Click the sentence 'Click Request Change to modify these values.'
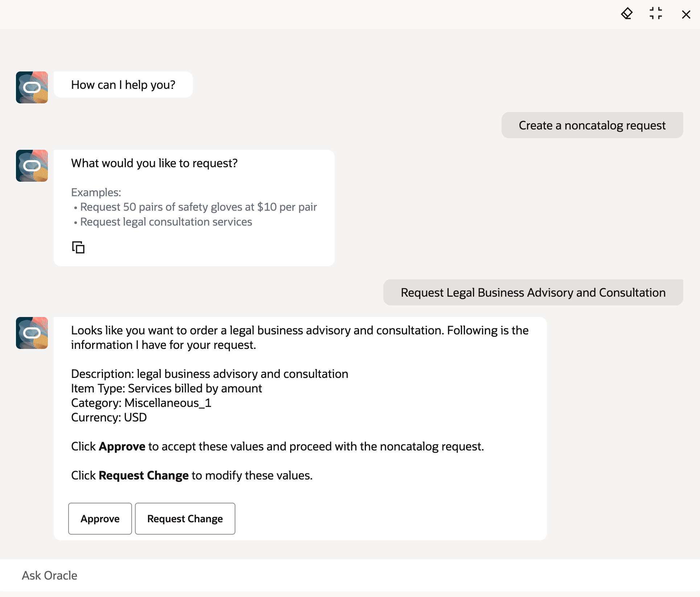 192,475
